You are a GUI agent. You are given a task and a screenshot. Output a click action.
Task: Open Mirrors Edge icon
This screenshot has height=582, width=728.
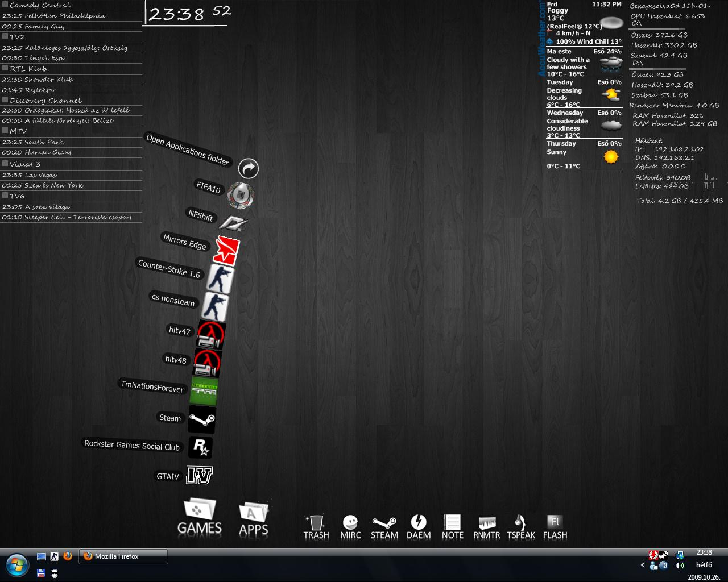(227, 251)
